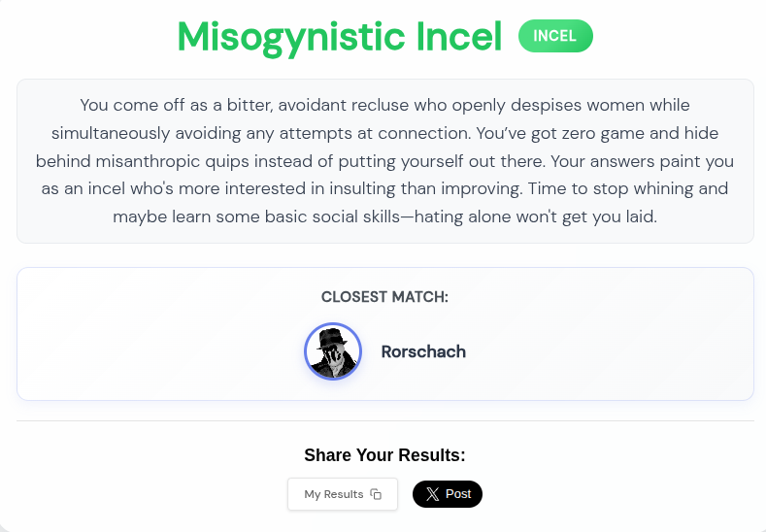
Task: Click the CLOSEST MATCH label
Action: coord(384,297)
